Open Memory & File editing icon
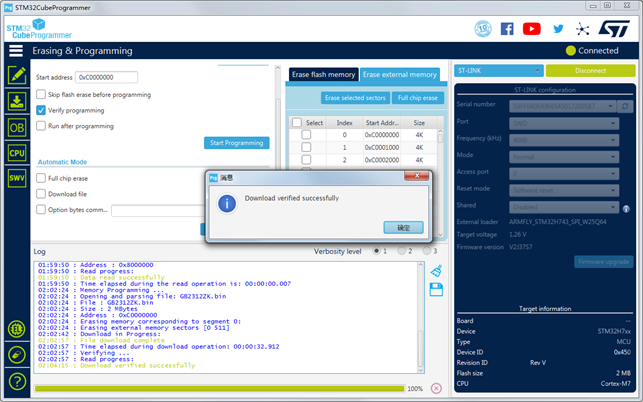The width and height of the screenshot is (643, 402). 17,75
